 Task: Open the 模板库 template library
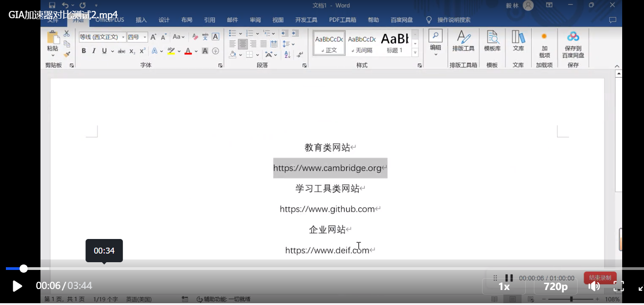click(x=492, y=41)
